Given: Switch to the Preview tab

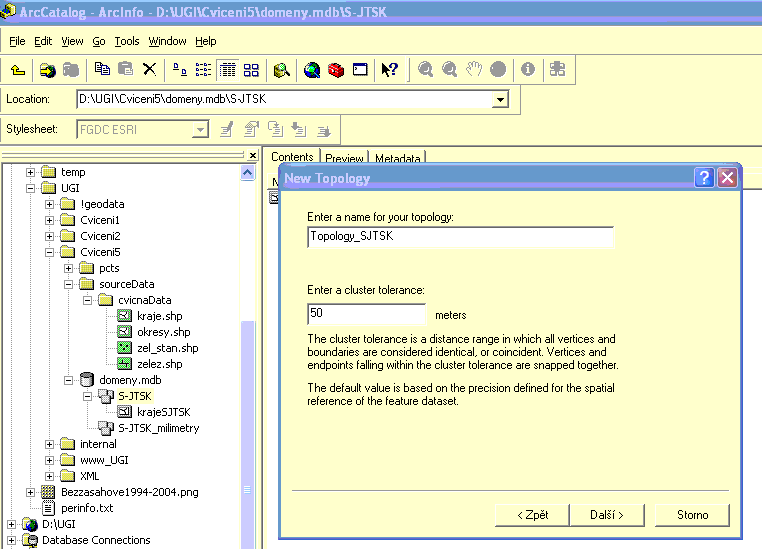Looking at the screenshot, I should (344, 158).
